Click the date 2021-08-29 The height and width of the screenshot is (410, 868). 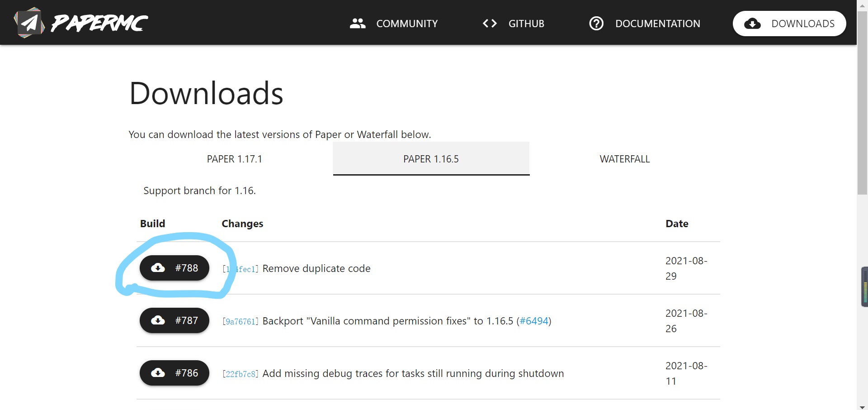pos(686,268)
